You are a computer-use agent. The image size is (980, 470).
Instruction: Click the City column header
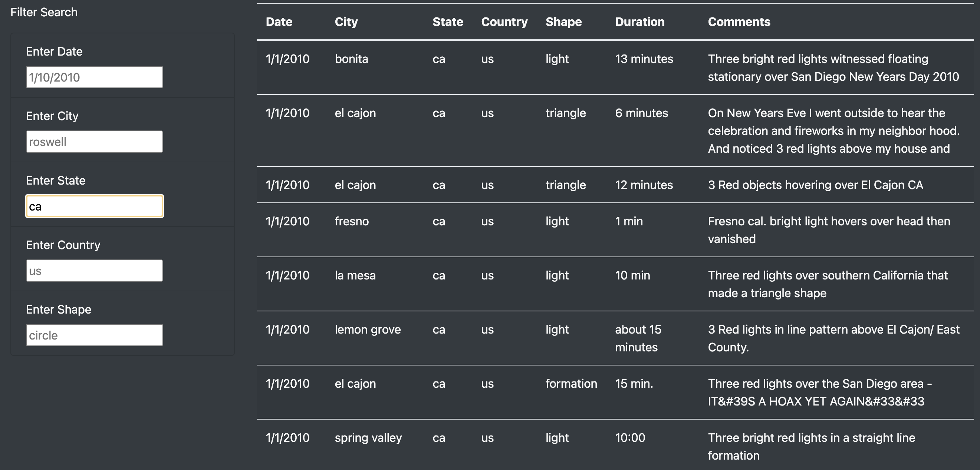pyautogui.click(x=346, y=21)
